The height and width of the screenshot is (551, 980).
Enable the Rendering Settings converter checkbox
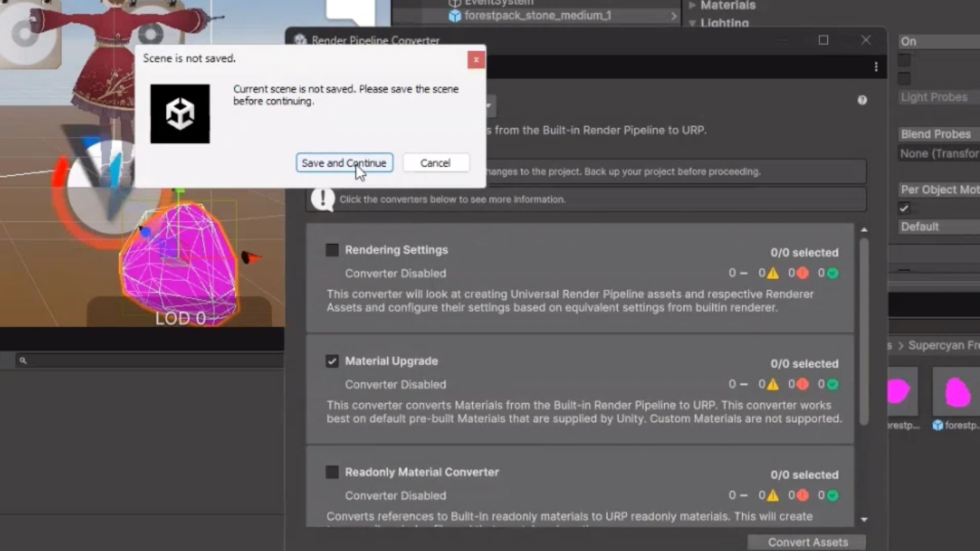coord(332,250)
